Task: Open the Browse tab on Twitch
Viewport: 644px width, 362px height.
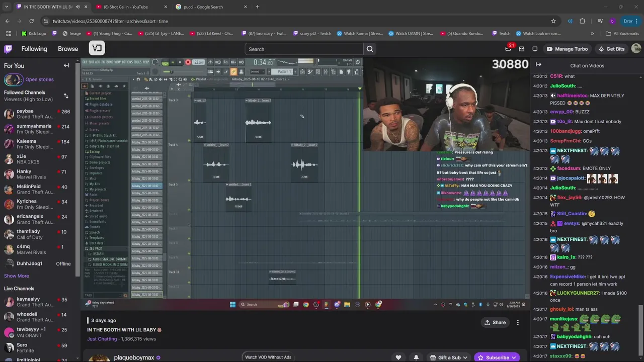Action: click(x=68, y=49)
